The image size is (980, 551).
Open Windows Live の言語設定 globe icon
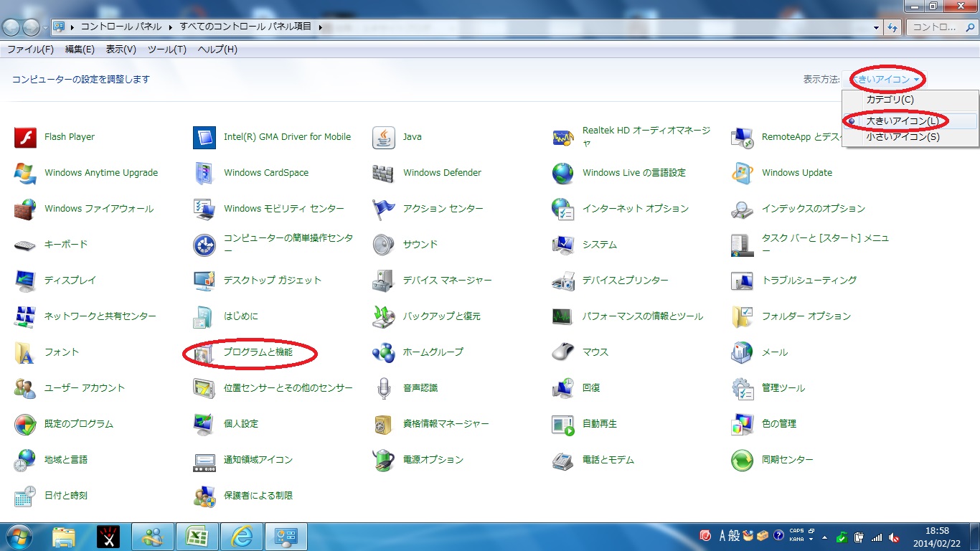[x=563, y=173]
